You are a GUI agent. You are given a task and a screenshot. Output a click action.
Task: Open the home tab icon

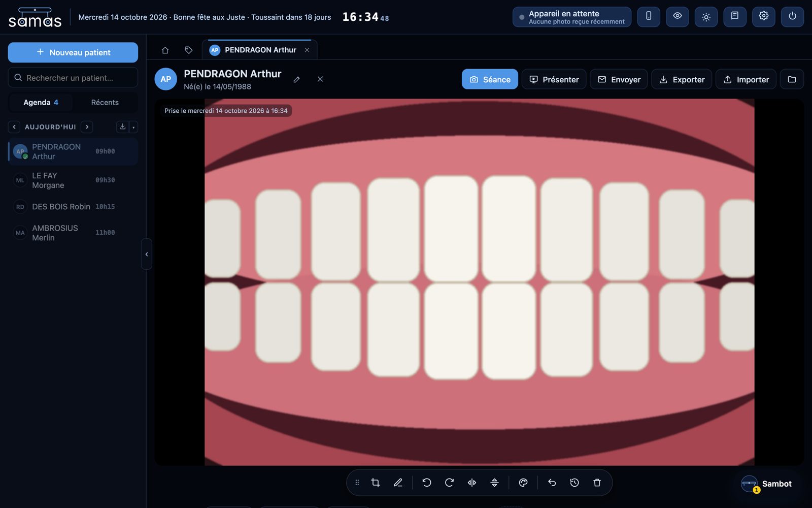point(165,50)
